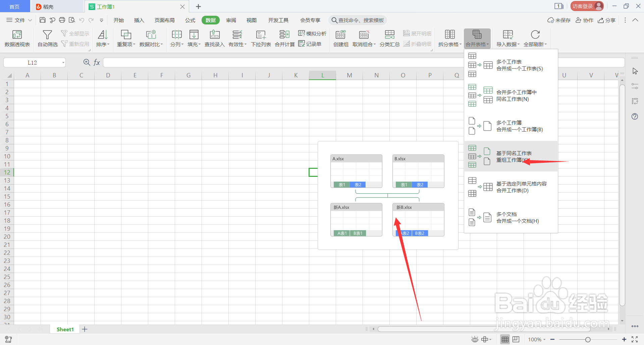
Task: Open the 插入 ribbon tab
Action: pyautogui.click(x=139, y=20)
